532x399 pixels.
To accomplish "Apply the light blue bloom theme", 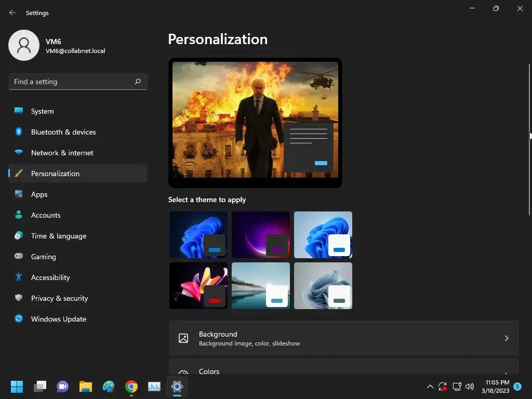I will click(323, 235).
